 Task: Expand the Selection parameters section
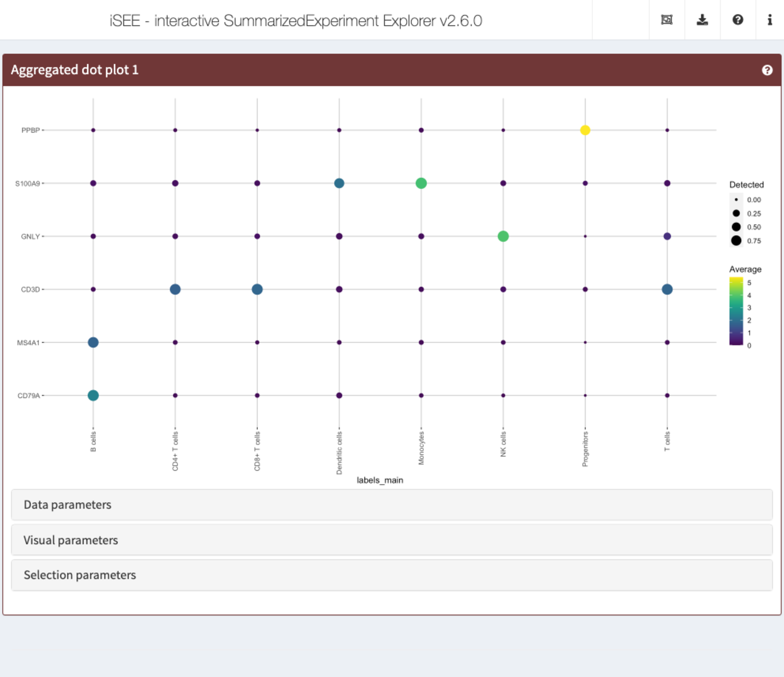(392, 575)
